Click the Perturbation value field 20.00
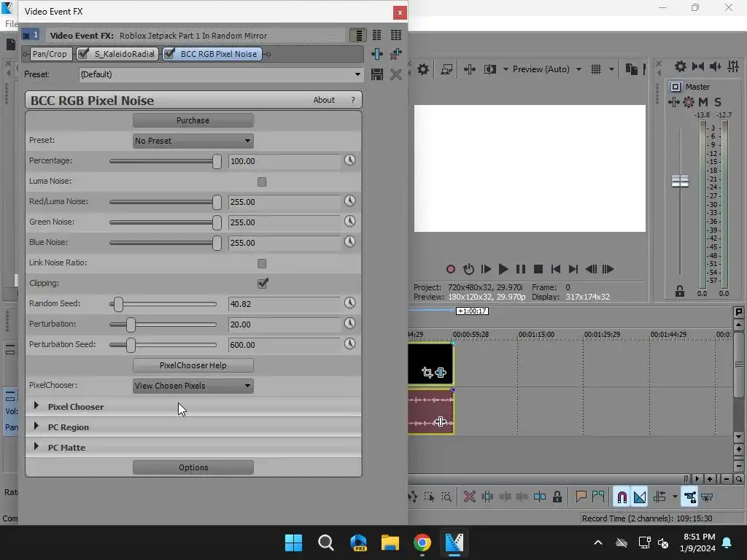 pos(284,324)
